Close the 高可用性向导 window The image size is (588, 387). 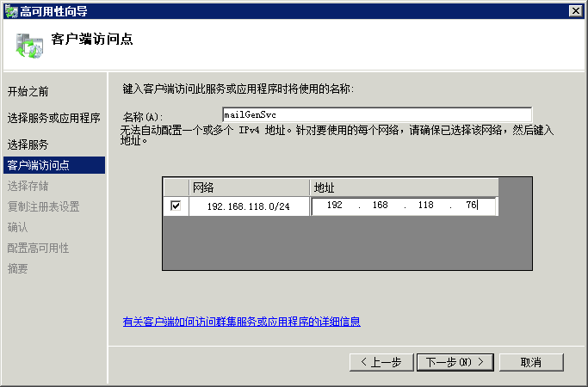575,11
